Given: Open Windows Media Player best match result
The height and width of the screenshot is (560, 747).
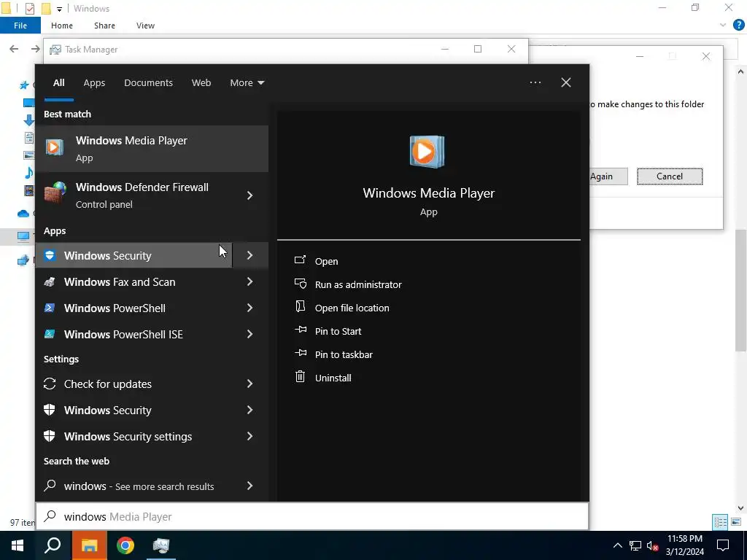Looking at the screenshot, I should pos(152,149).
